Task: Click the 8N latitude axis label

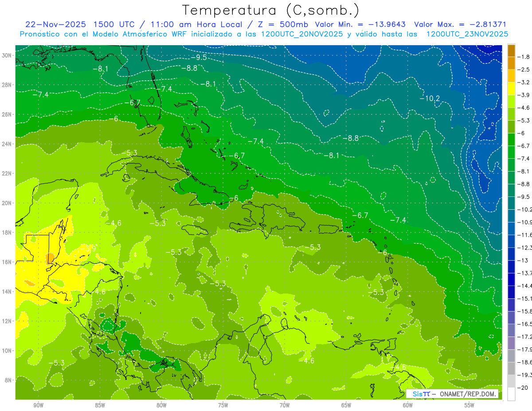Action: tap(9, 380)
